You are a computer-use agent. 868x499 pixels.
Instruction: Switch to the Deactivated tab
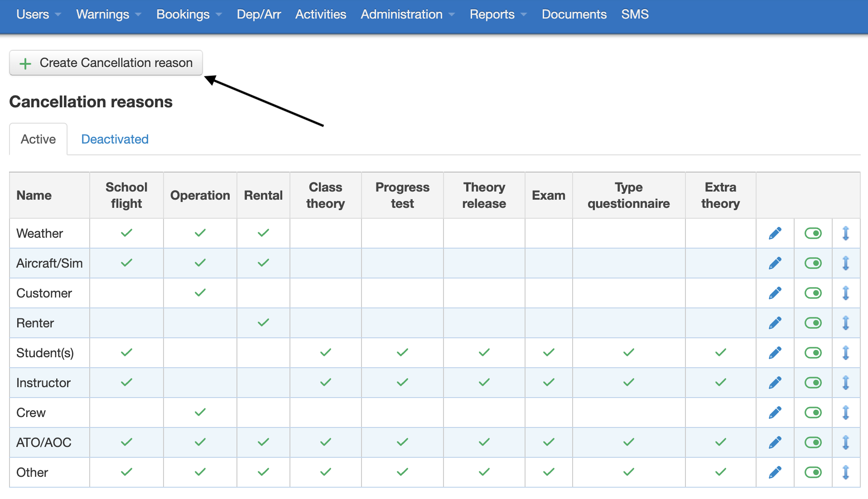pyautogui.click(x=115, y=139)
